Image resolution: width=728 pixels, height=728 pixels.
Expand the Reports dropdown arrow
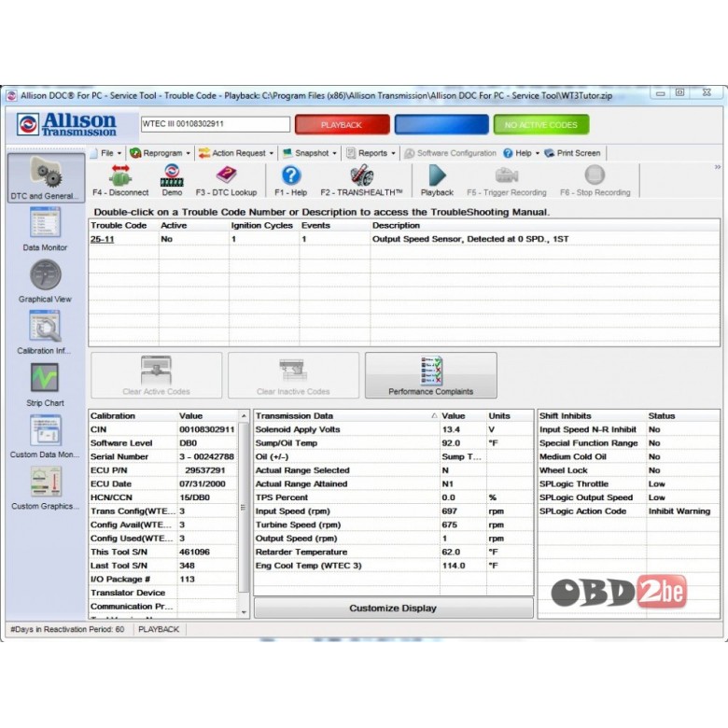tap(393, 153)
